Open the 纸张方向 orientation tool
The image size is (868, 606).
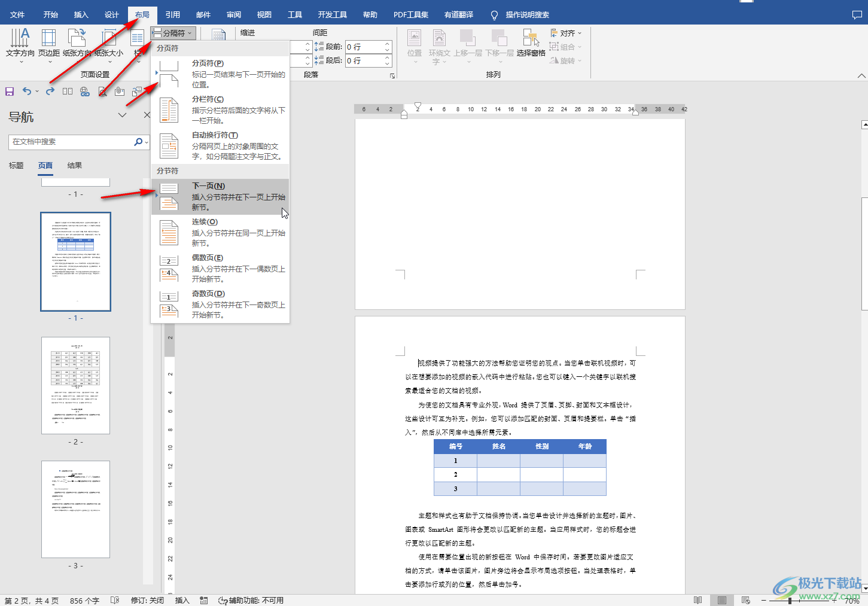[x=77, y=45]
